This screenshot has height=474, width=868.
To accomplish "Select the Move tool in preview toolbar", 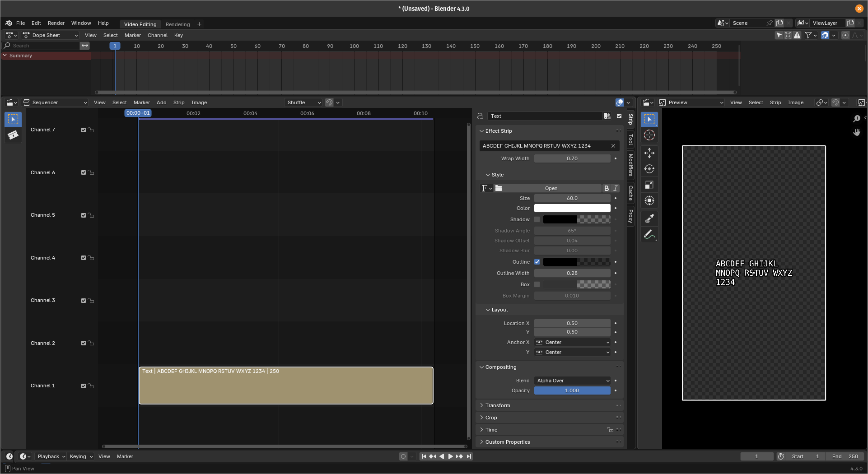I will 649,153.
